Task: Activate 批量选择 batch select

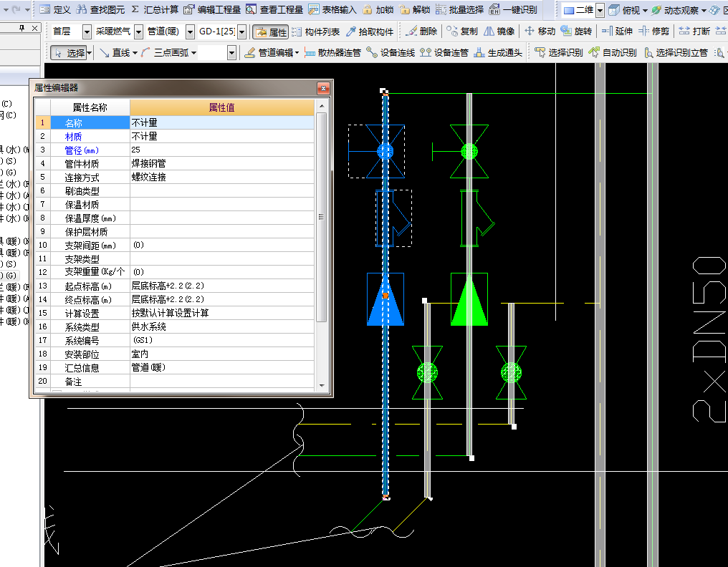Action: pos(459,9)
